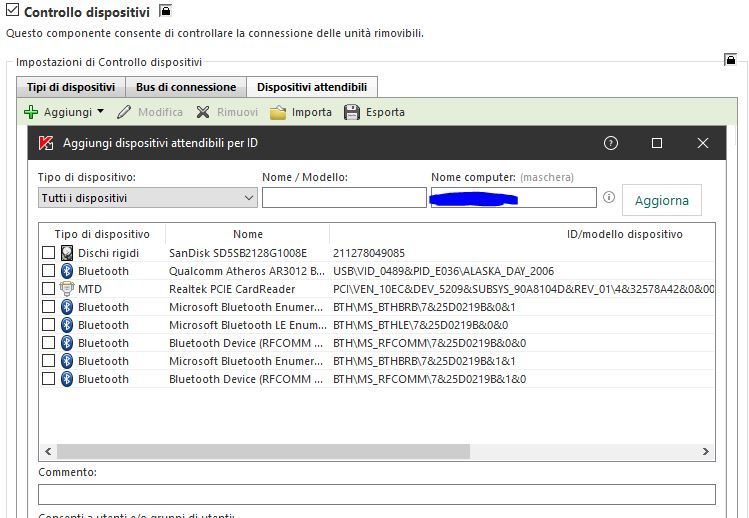Click the Modifica pencil icon

pyautogui.click(x=124, y=112)
